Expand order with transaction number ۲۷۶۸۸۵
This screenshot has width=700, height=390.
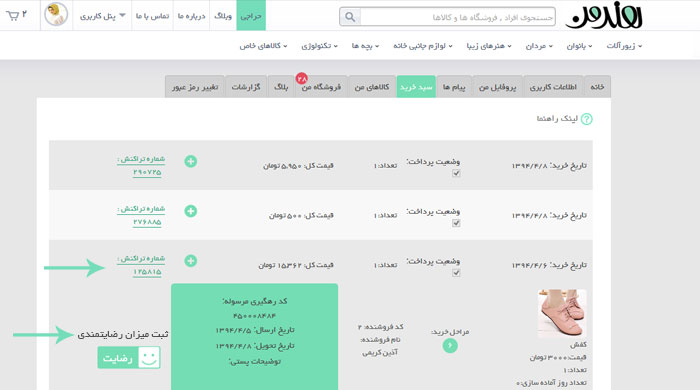[x=191, y=211]
